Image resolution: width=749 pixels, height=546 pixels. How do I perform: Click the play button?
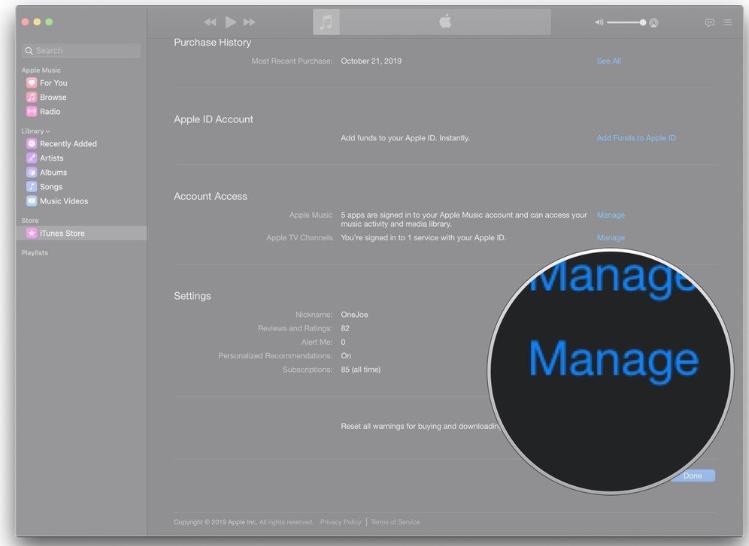tap(231, 22)
